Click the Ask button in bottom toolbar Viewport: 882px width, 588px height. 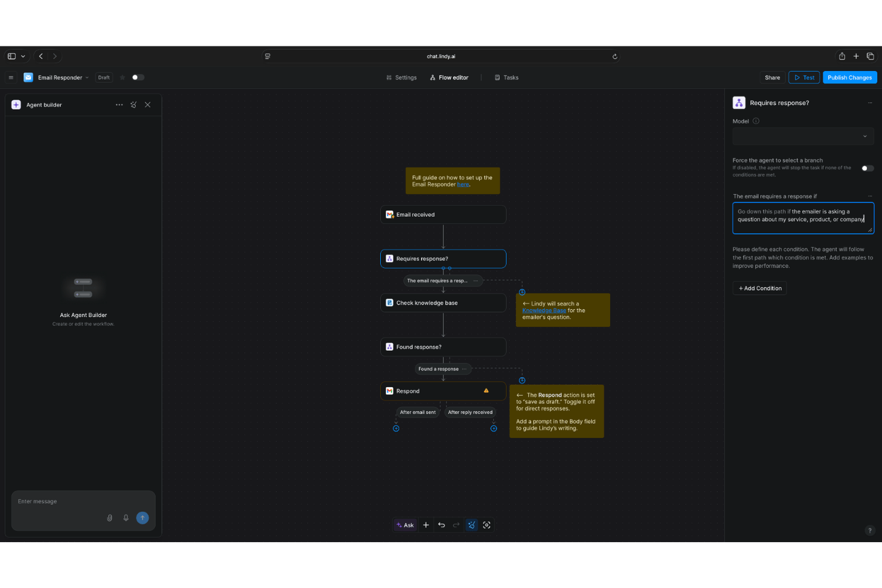coord(405,525)
